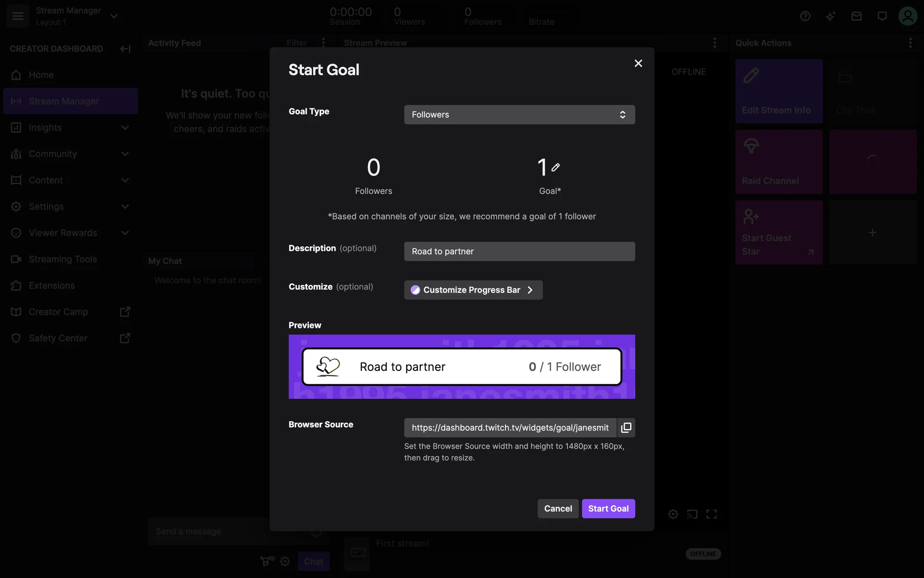Go to Home in the sidebar
Viewport: 924px width, 578px height.
click(x=41, y=75)
